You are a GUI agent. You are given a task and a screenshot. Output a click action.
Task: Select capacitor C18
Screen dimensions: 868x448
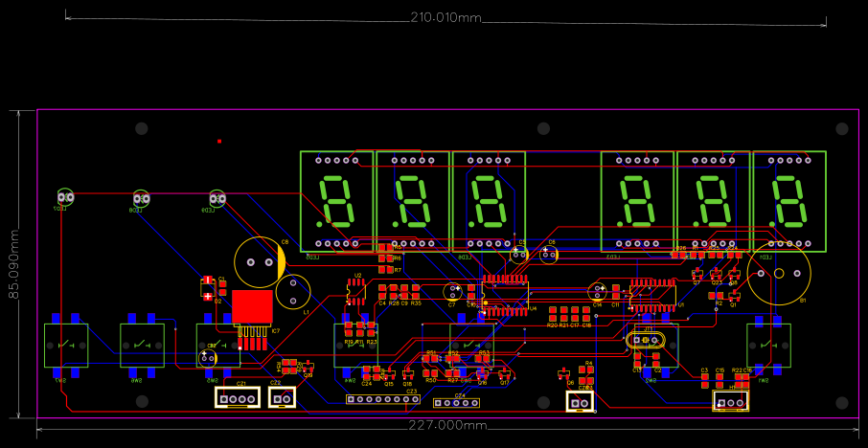point(586,314)
